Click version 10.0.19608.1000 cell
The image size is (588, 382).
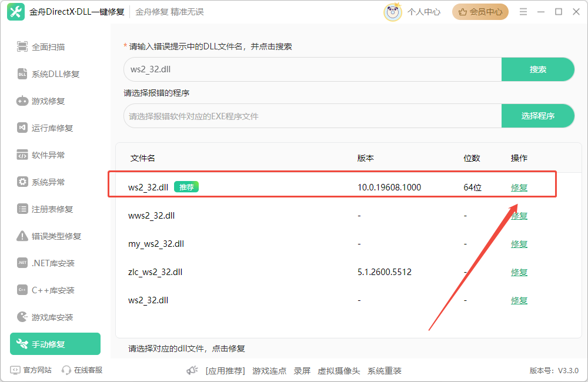[389, 187]
